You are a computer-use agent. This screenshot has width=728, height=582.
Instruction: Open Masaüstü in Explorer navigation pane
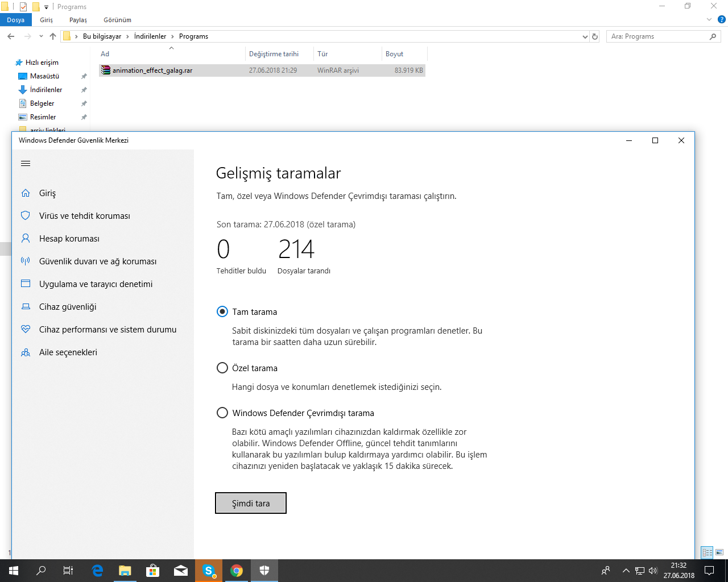click(x=44, y=76)
